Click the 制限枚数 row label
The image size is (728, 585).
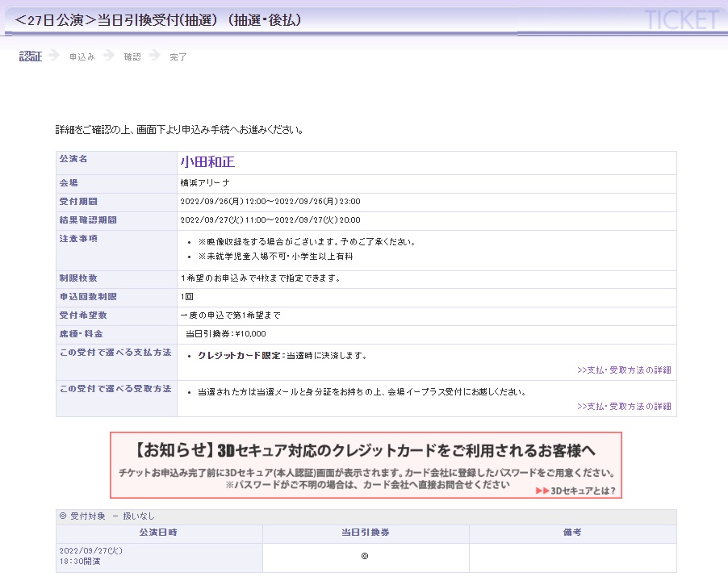point(78,278)
